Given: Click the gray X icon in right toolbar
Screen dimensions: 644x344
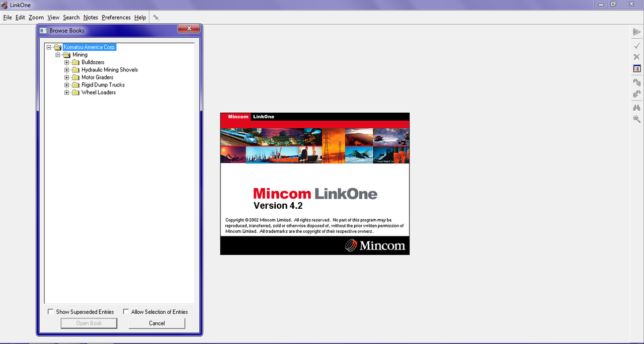Looking at the screenshot, I should pyautogui.click(x=636, y=57).
